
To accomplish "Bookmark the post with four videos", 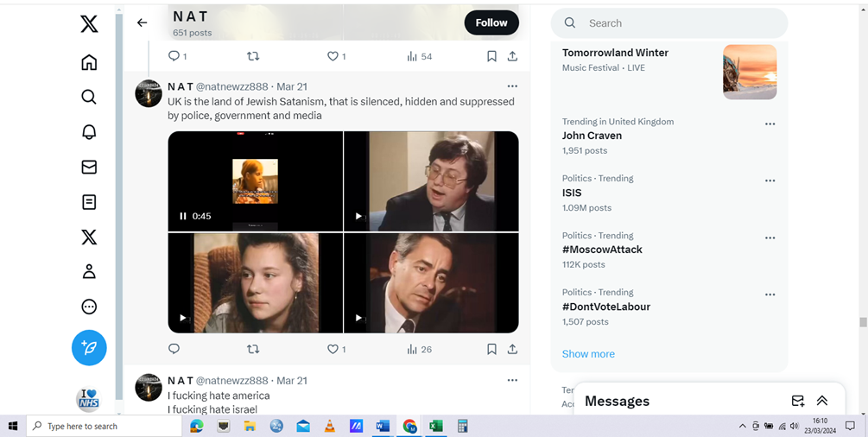I will (x=491, y=349).
